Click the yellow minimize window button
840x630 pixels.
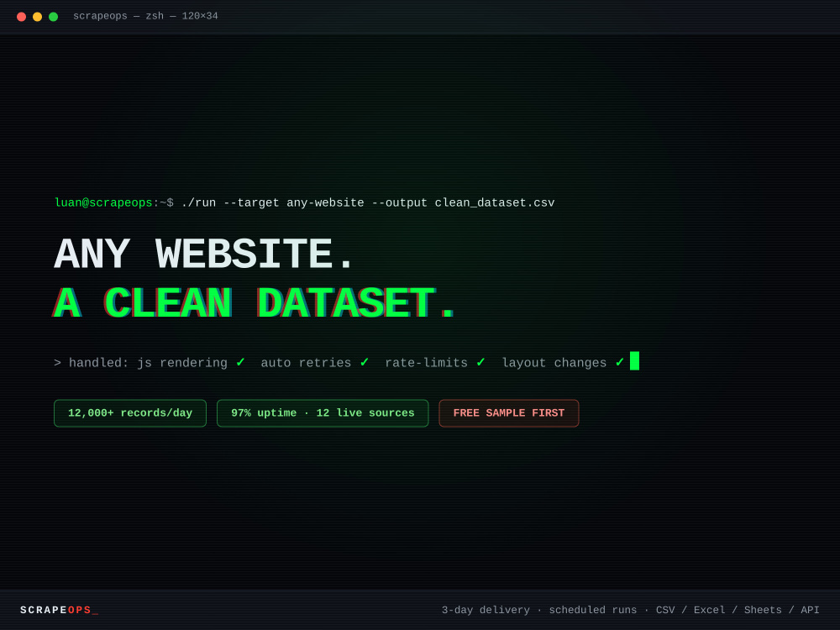pos(38,17)
